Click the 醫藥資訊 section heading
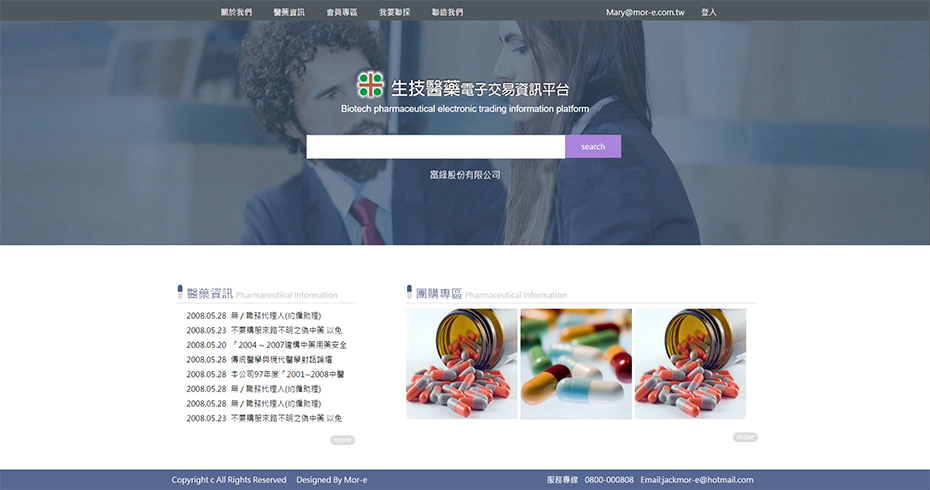Screen dimensions: 930x490 [x=210, y=293]
